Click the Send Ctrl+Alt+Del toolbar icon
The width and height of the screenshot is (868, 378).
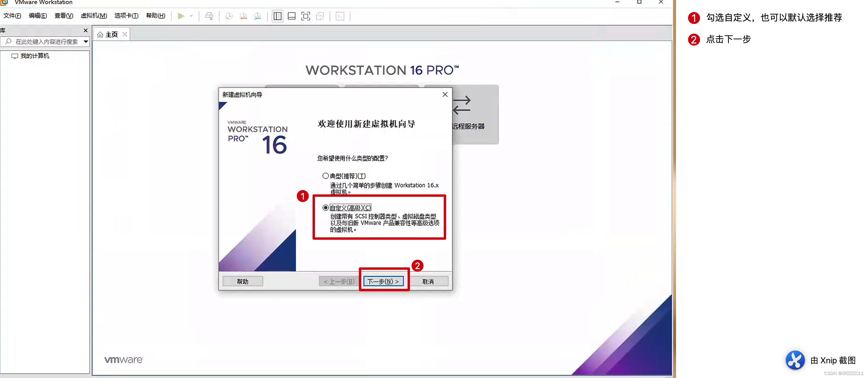coord(209,16)
